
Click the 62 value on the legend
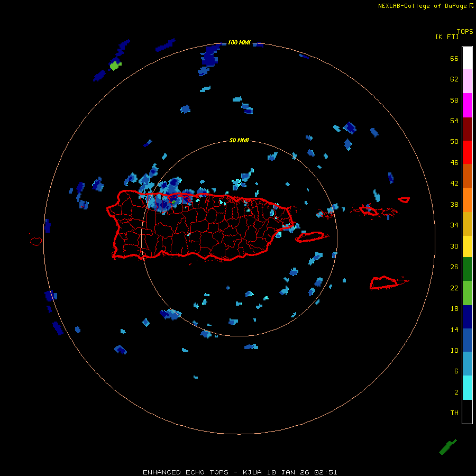[x=454, y=79]
